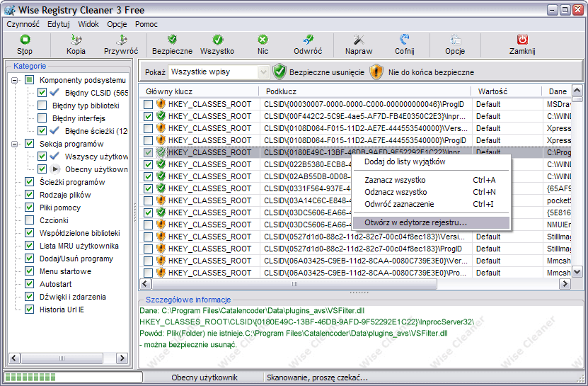This screenshot has height=386, width=588.
Task: Choose Odwróć zaznaczenie in the context menu
Action: pos(432,204)
